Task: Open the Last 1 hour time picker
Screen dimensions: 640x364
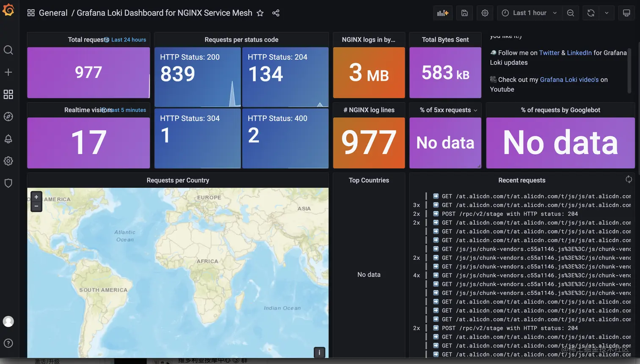Action: 529,13
